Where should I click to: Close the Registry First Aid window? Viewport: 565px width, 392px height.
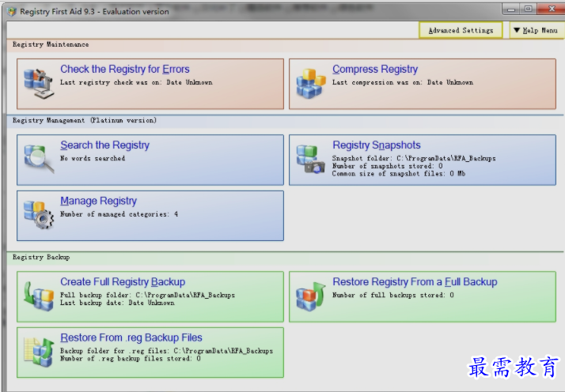tap(551, 9)
